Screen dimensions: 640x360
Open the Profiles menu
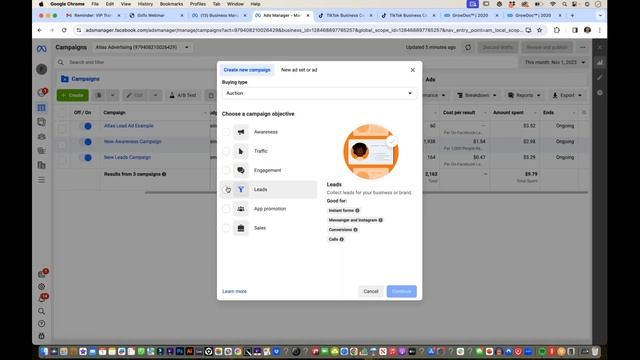[x=198, y=4]
